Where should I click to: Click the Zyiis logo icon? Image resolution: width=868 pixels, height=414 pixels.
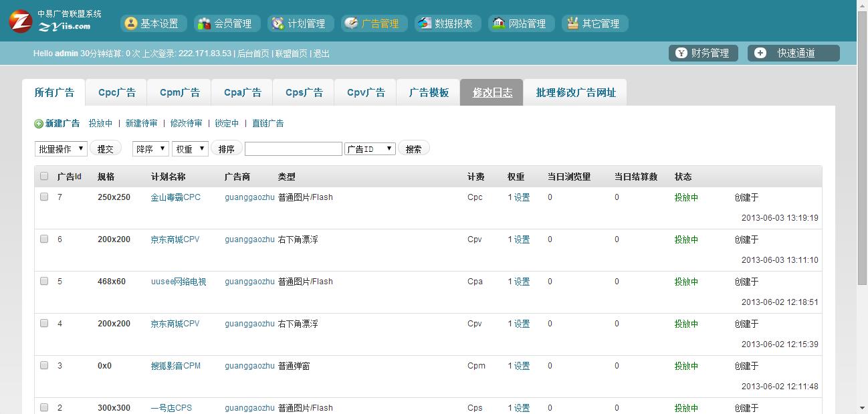[x=21, y=21]
